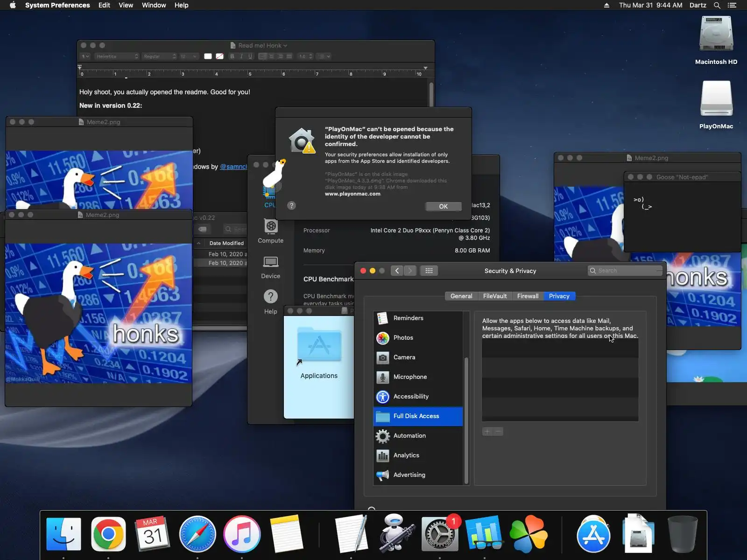Select Reminders in the privacy list
Viewport: 747px width, 560px height.
418,318
